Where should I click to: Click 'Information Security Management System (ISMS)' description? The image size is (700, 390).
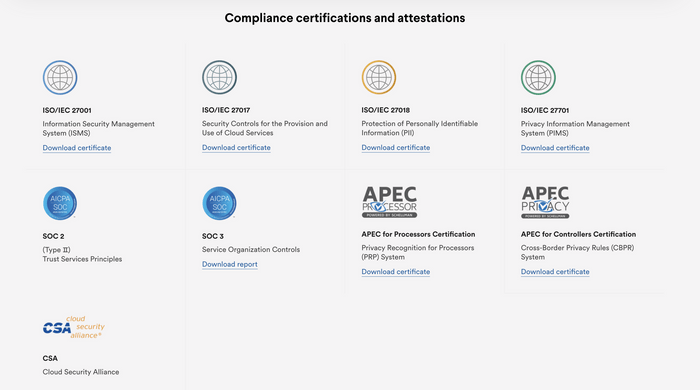click(98, 129)
